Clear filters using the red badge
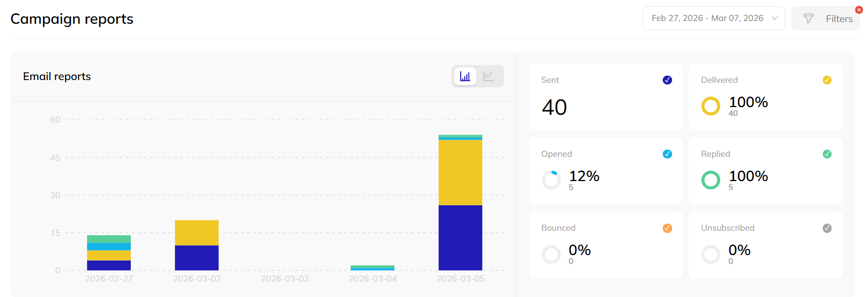Viewport: 868px width, 297px height. point(859,10)
